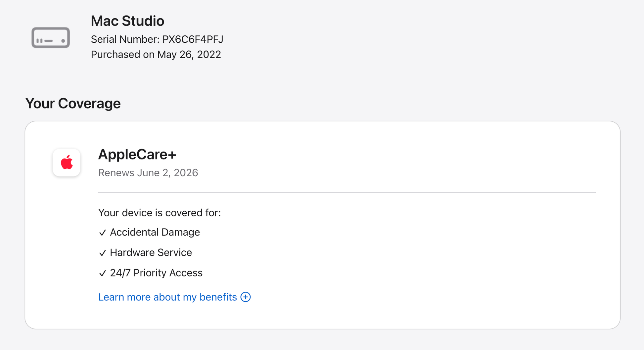Select the 24/7 Priority Access coverage item

click(156, 273)
